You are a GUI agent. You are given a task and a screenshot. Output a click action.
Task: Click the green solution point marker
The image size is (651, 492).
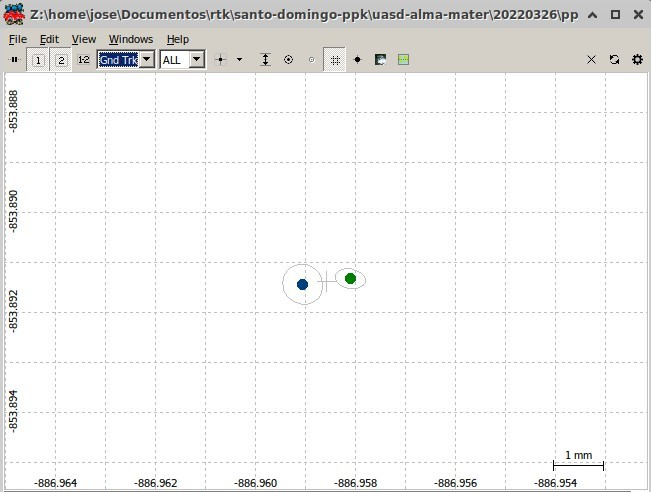[x=350, y=278]
